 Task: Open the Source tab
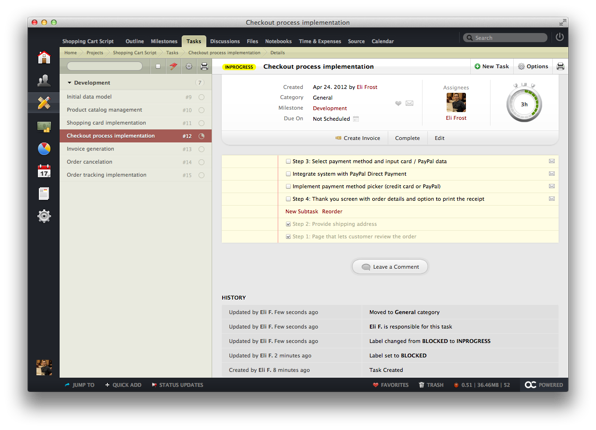356,41
